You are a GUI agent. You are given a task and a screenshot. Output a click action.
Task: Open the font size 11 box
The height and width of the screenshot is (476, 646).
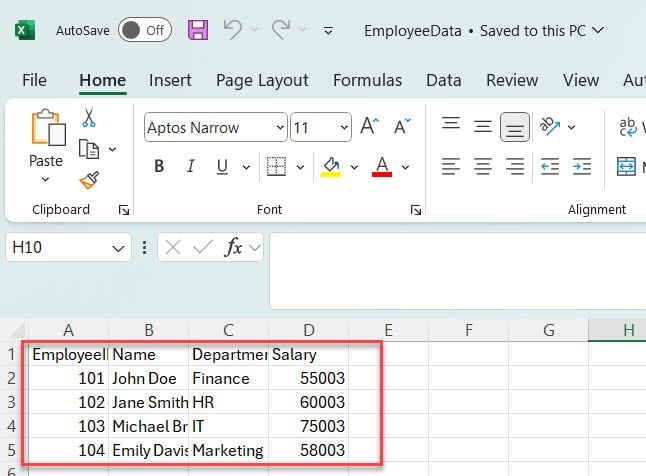coord(321,127)
